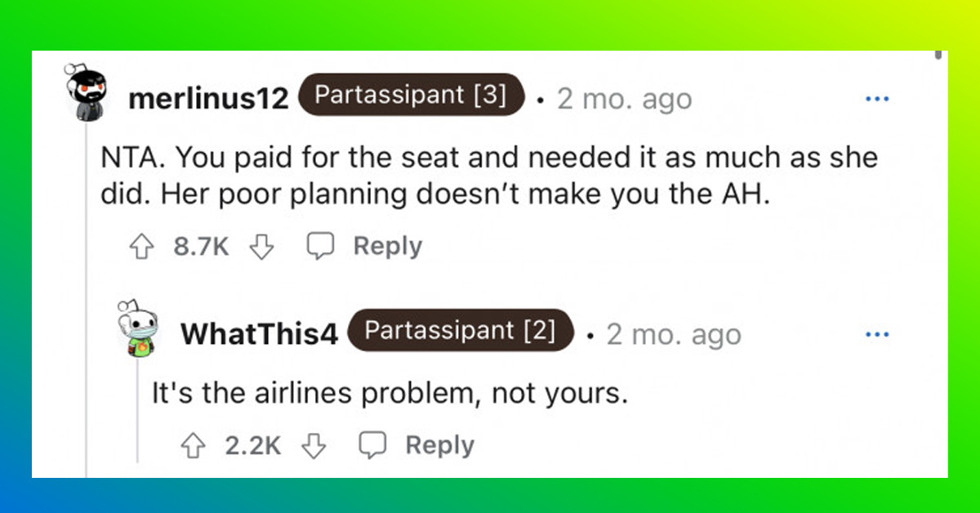The image size is (980, 513).
Task: Click the Partassipant [3] flair badge
Action: click(411, 95)
